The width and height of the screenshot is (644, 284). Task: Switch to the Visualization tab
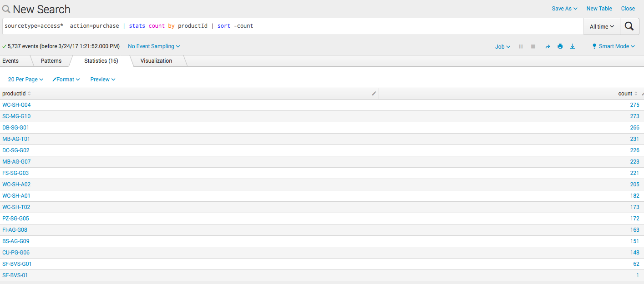click(157, 60)
